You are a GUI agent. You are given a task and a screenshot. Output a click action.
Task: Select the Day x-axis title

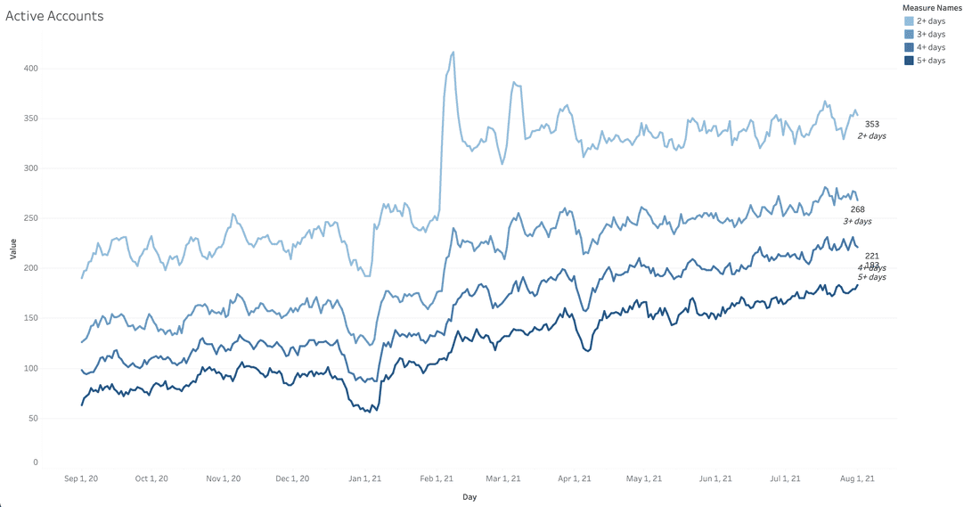pyautogui.click(x=469, y=496)
